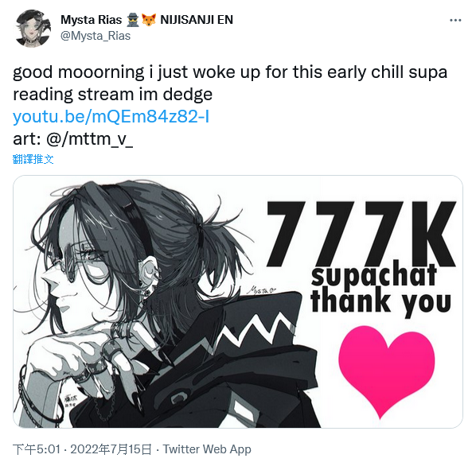This screenshot has width=476, height=470.
Task: Click the NIJISANJI EN name text
Action: coord(197,20)
